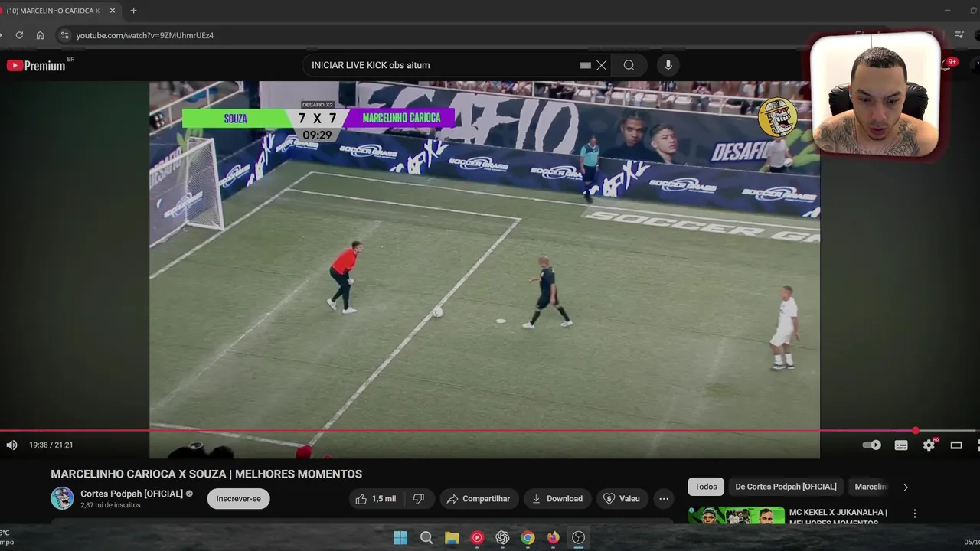Open the on-screen keyboard in search box
The image size is (980, 551).
pyautogui.click(x=586, y=66)
